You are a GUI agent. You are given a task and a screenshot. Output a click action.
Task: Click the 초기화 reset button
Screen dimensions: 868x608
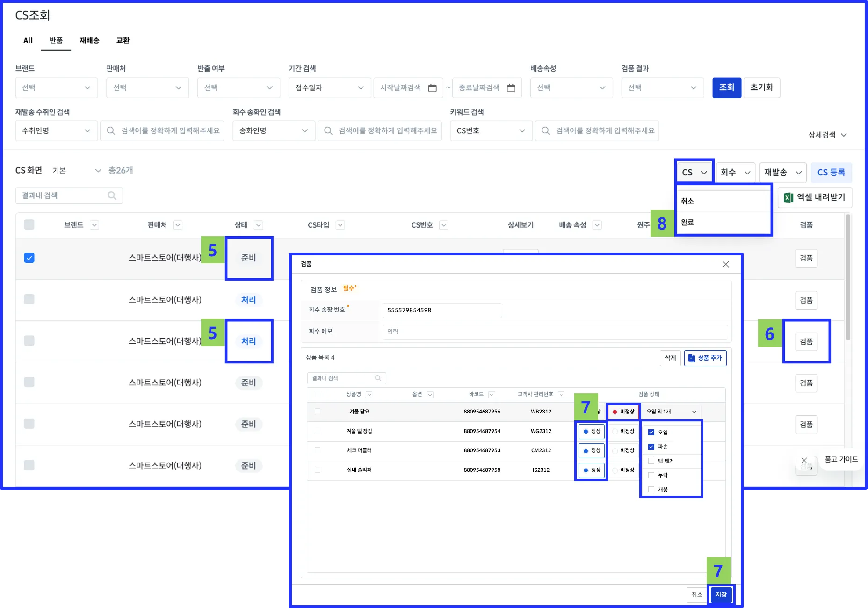pos(762,88)
